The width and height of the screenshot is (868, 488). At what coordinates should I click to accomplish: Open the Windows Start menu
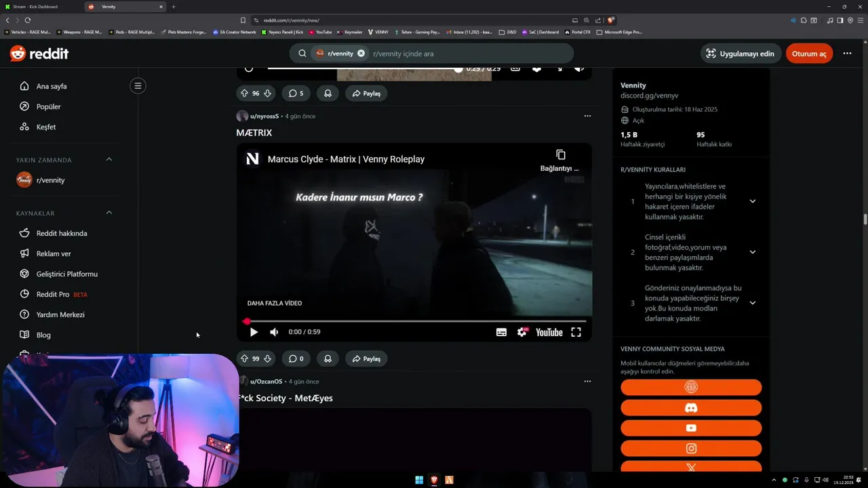[x=419, y=480]
